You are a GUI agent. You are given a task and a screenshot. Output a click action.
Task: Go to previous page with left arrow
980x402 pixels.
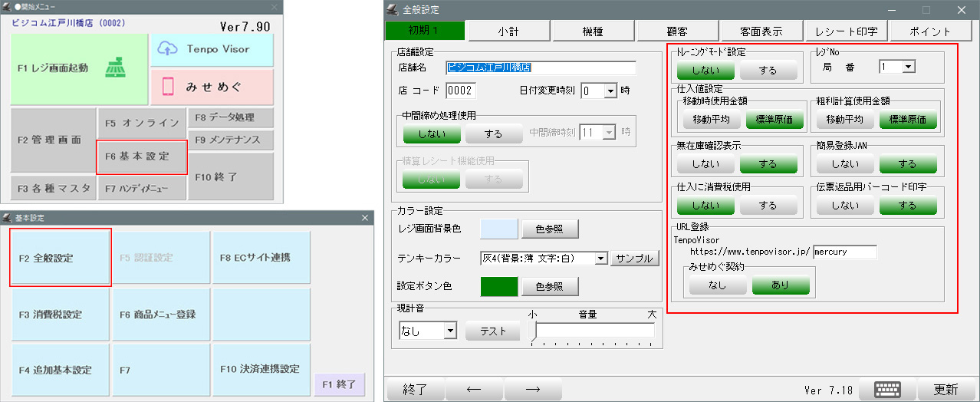(473, 389)
